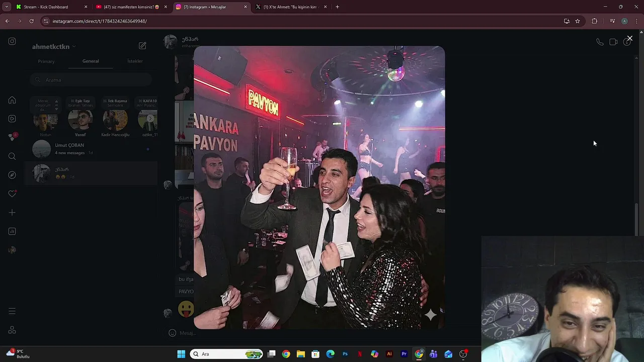Open Chrome profile avatar A
The width and height of the screenshot is (644, 362).
pyautogui.click(x=624, y=21)
